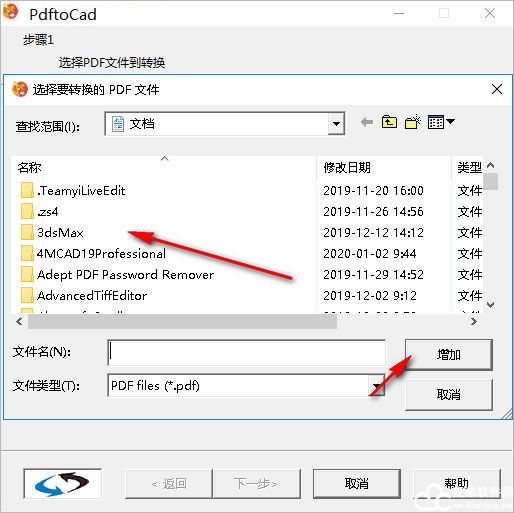Click the vertical scrollbar down arrow
The image size is (514, 513).
[x=490, y=304]
